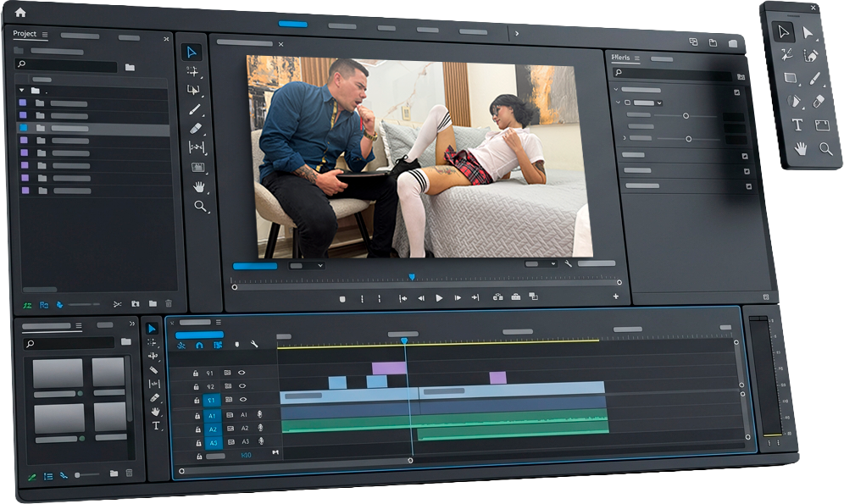Click the Zoom magnifier in the floating palette
844x504 pixels.
pyautogui.click(x=825, y=148)
